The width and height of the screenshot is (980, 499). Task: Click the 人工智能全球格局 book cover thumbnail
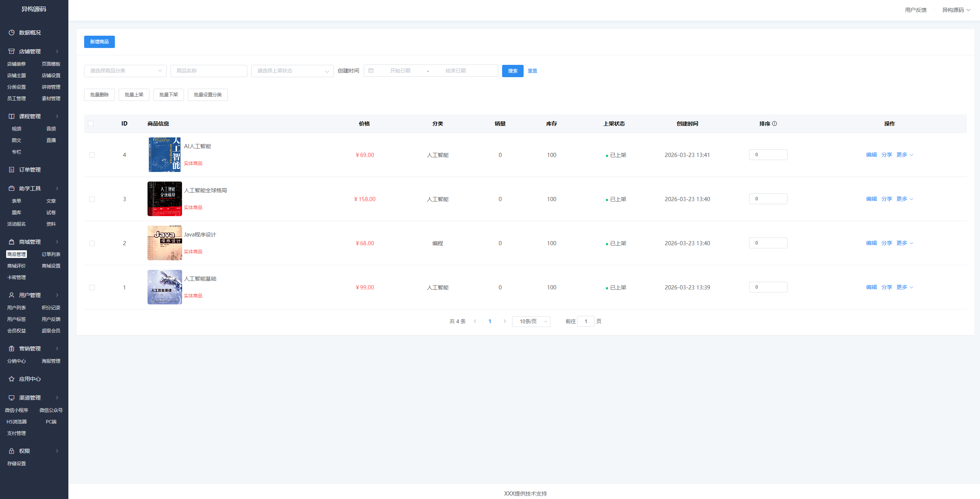tap(164, 199)
